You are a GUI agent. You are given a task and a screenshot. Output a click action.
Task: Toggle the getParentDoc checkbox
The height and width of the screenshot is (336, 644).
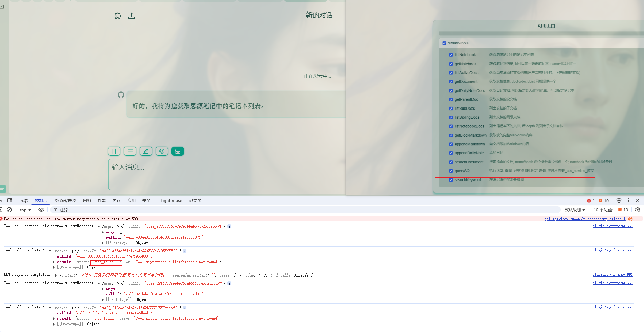point(451,100)
